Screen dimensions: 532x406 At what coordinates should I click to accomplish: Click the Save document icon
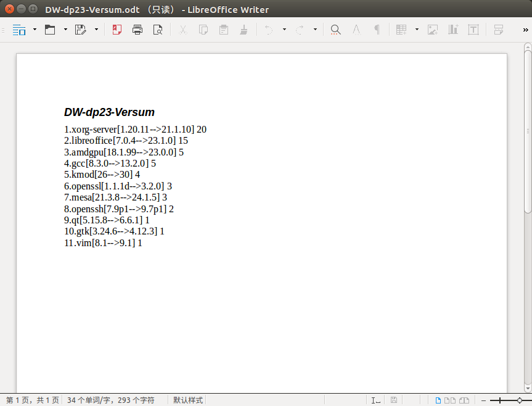click(x=80, y=30)
